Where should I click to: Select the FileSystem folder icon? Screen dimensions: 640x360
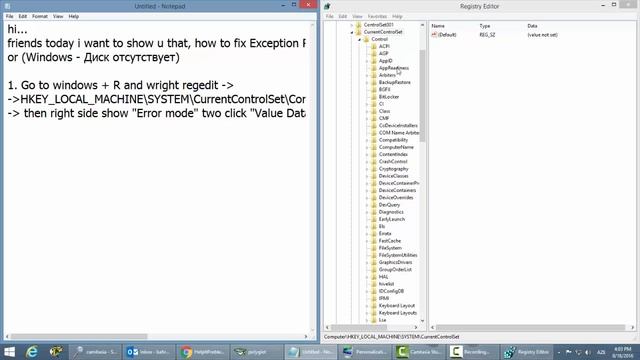tap(373, 248)
